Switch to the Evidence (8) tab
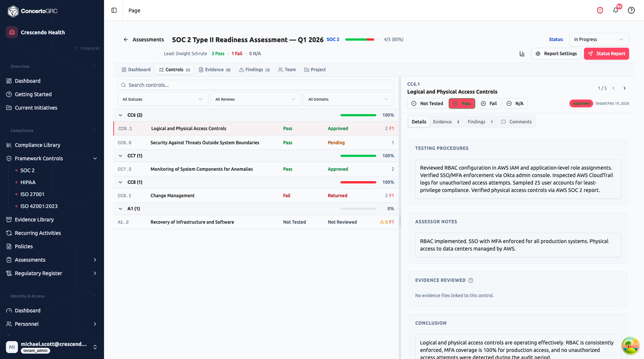 pos(215,70)
